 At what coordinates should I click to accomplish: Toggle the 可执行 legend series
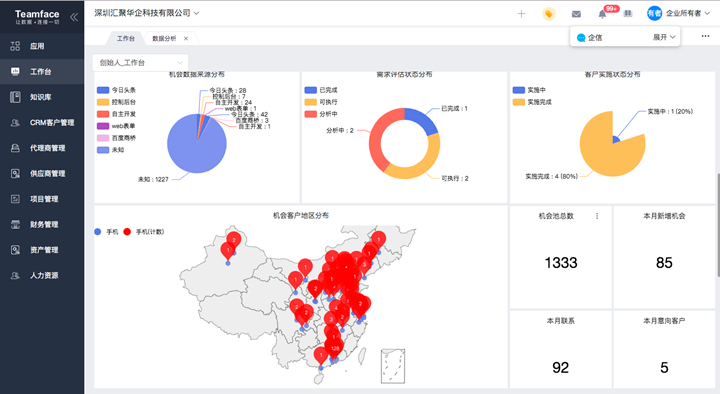(x=321, y=102)
